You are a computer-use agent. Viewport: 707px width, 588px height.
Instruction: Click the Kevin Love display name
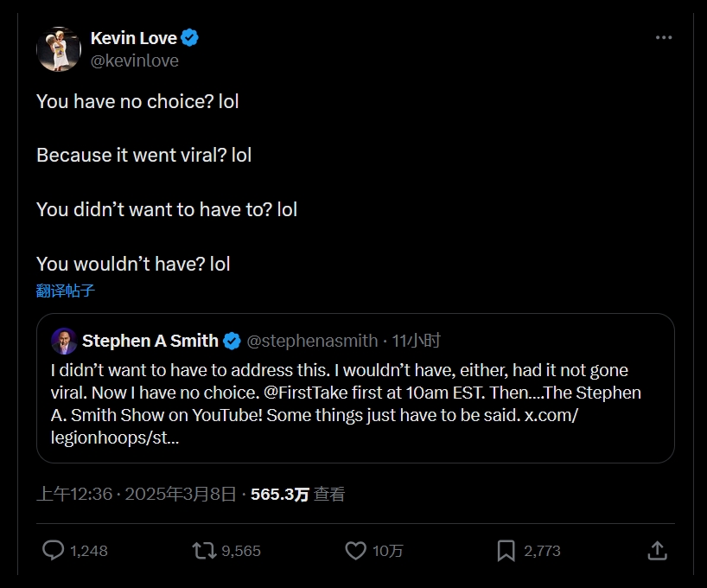click(133, 38)
